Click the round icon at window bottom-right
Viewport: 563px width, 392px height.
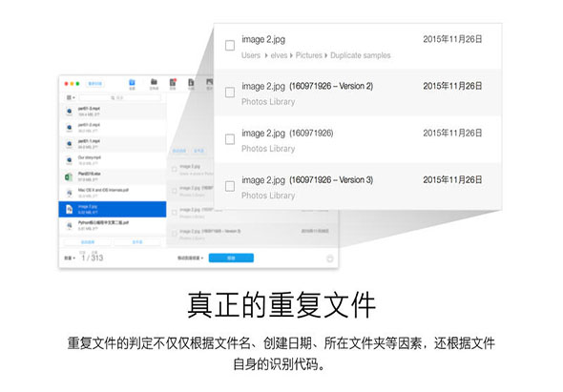330,258
